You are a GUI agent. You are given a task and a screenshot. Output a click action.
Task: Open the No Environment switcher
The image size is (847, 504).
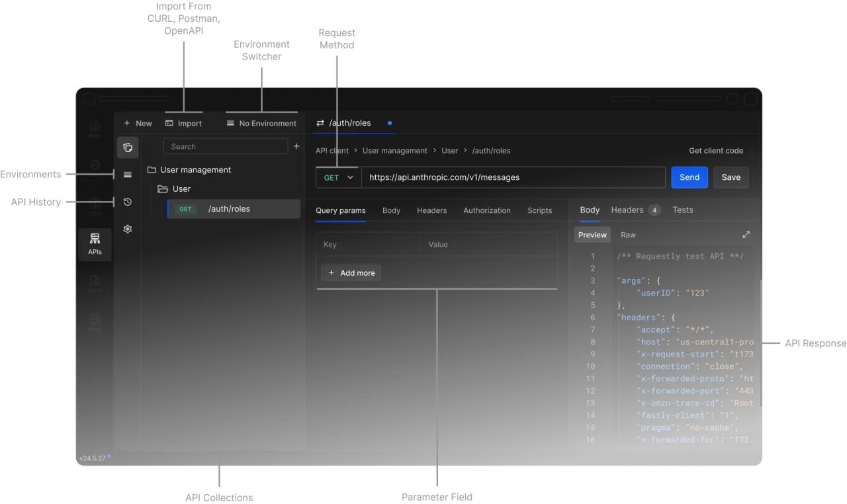[261, 123]
